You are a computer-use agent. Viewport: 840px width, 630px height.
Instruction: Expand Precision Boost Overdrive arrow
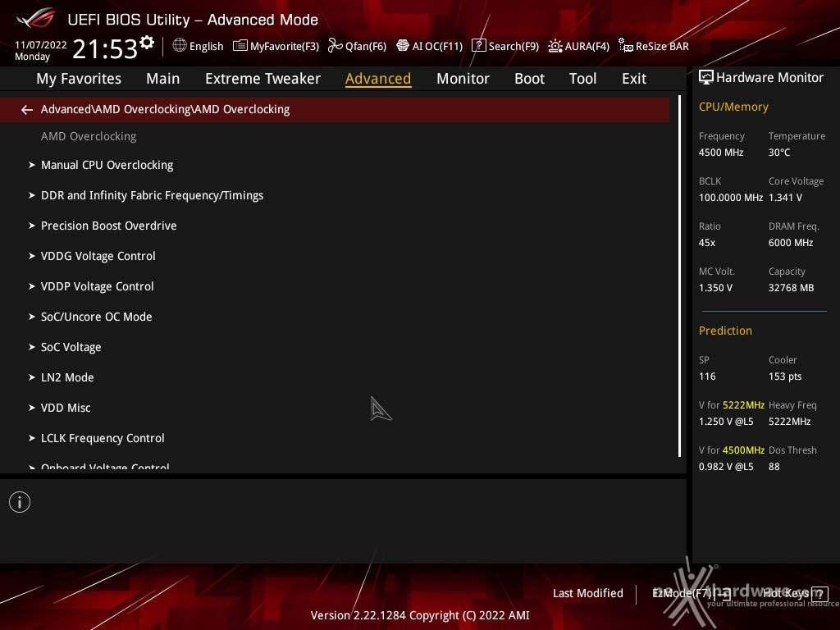32,226
